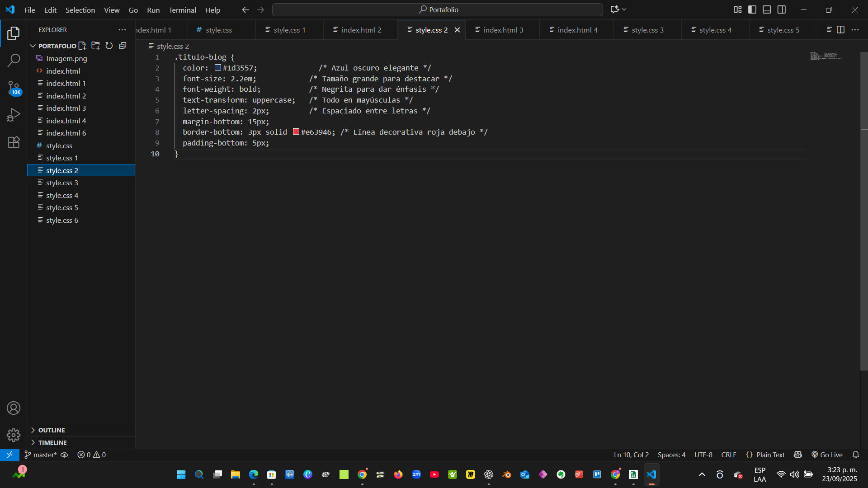Open editor More Actions ellipsis
The image size is (868, 488).
[855, 30]
